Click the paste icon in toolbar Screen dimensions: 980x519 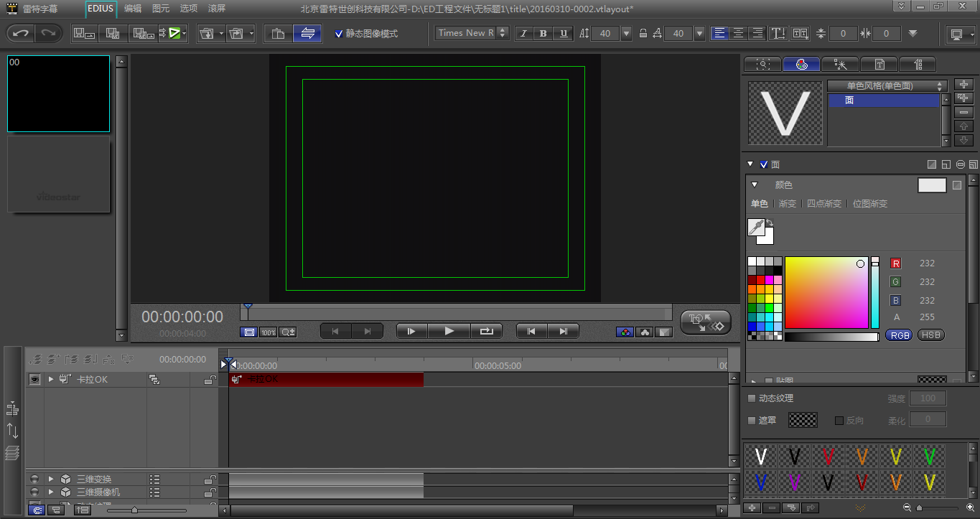(278, 33)
